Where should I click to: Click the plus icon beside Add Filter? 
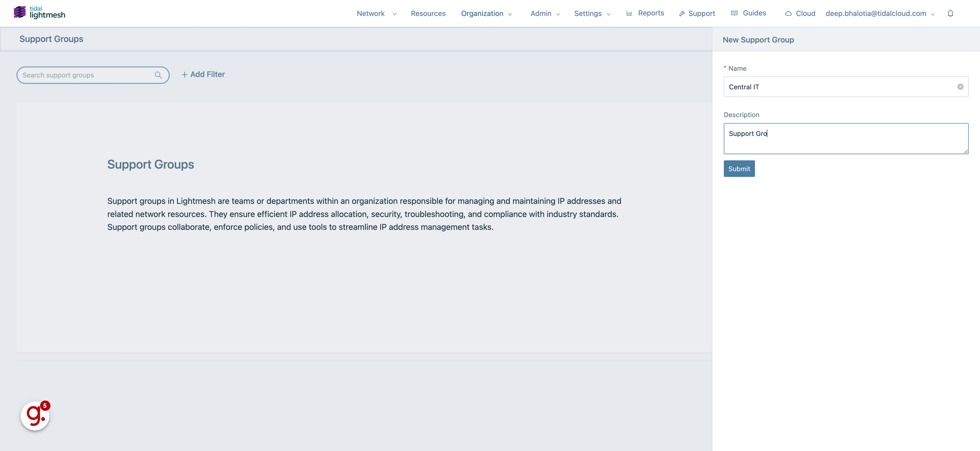[x=184, y=75]
